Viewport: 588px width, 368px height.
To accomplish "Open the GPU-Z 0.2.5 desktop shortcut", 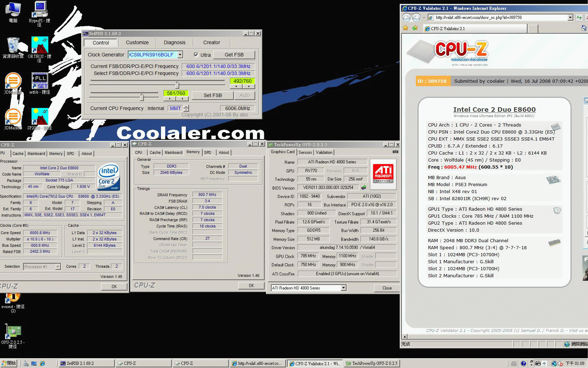I will click(13, 336).
